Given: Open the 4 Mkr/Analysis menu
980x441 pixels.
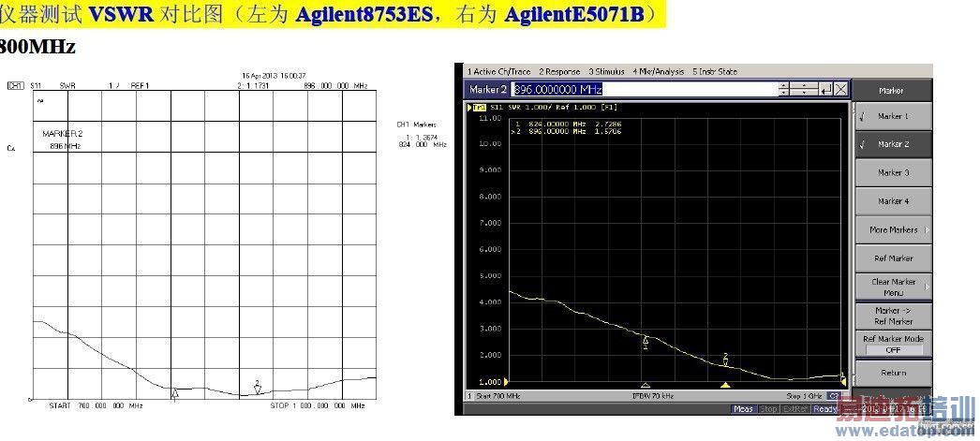Looking at the screenshot, I should click(x=658, y=72).
